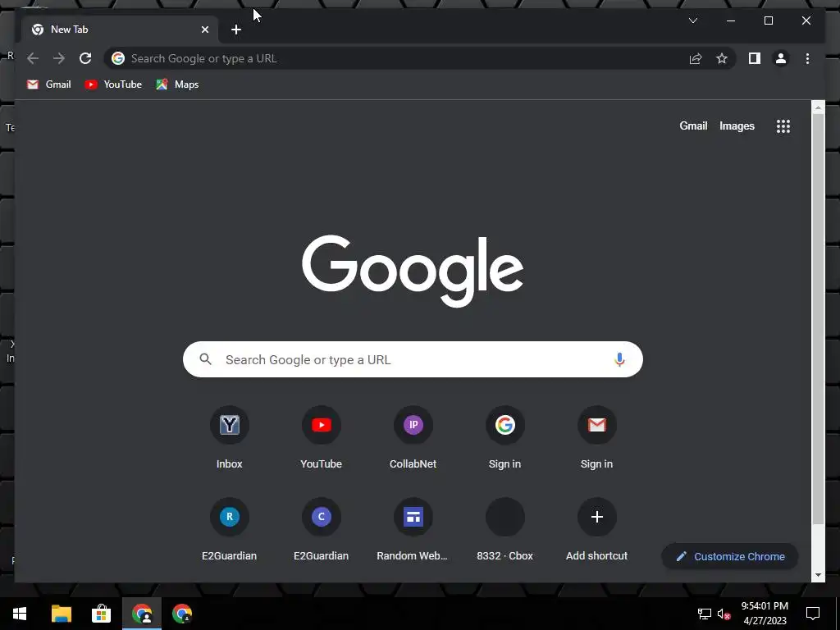Open File Explorer from the taskbar
This screenshot has height=630, width=840.
point(61,614)
